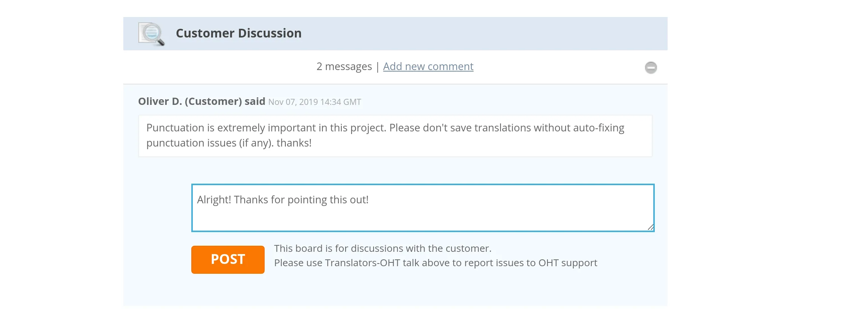Screen dimensions: 868x312
Task: Click the document-search icon beside Customer Discussion
Action: coord(151,34)
